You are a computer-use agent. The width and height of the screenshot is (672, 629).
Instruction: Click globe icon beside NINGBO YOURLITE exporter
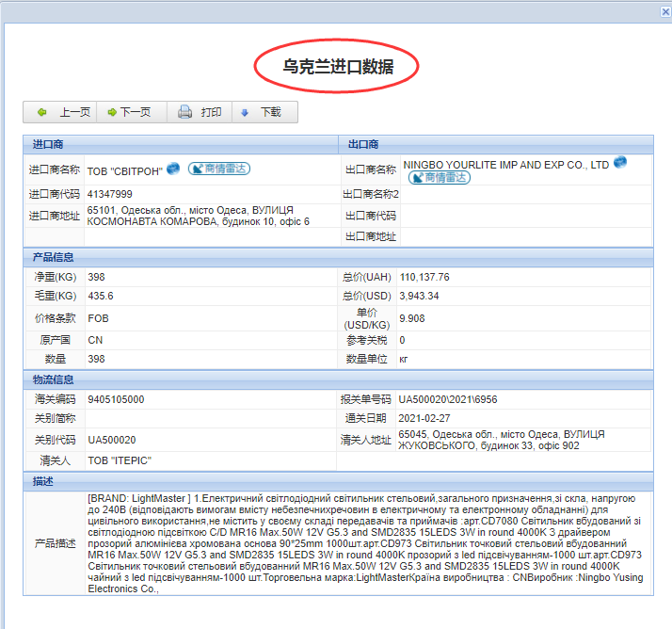click(x=620, y=163)
